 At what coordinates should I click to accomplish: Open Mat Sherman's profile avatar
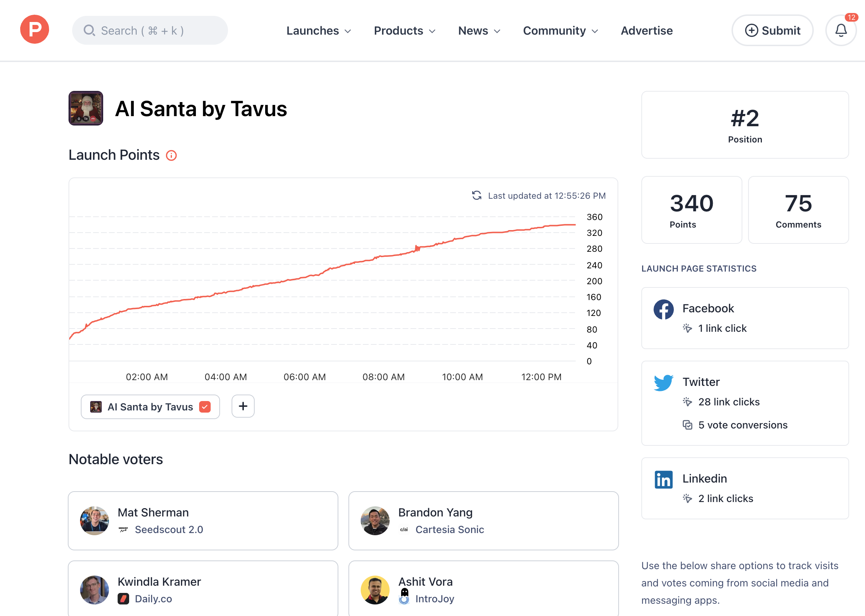[95, 521]
